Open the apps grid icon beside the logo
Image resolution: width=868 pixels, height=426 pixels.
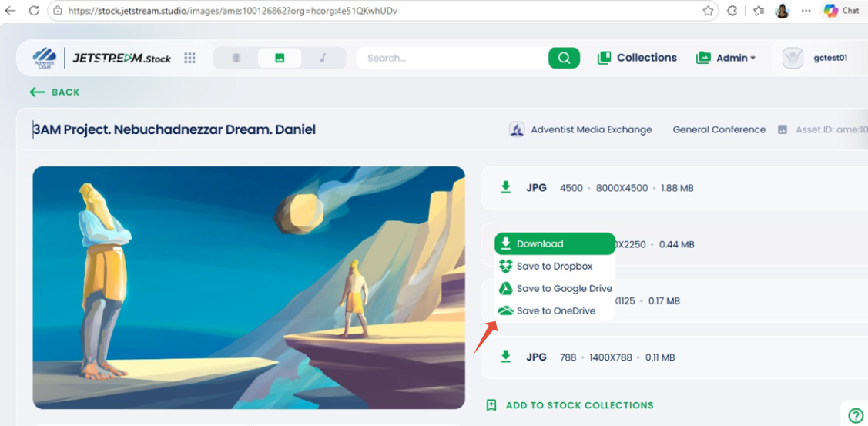coord(190,58)
